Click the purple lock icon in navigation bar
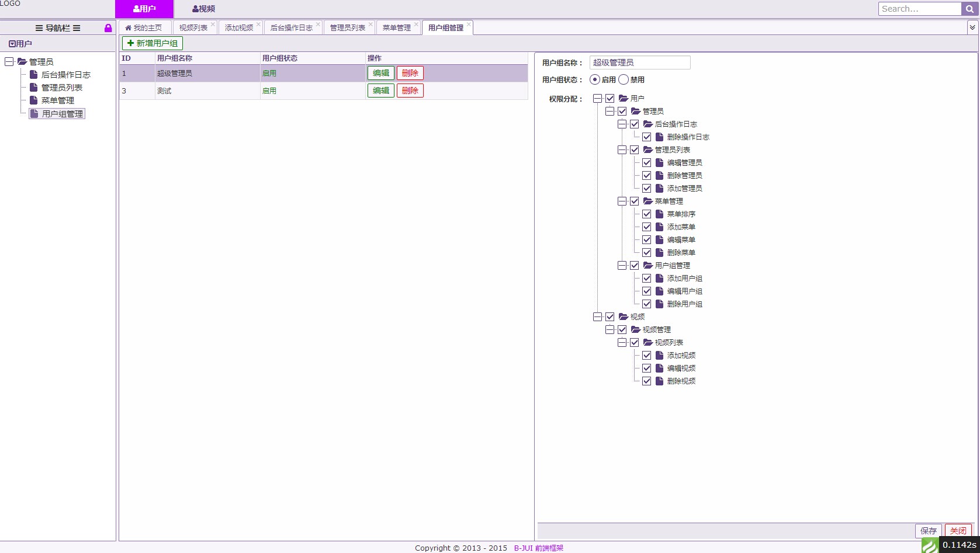The image size is (980, 553). (108, 28)
